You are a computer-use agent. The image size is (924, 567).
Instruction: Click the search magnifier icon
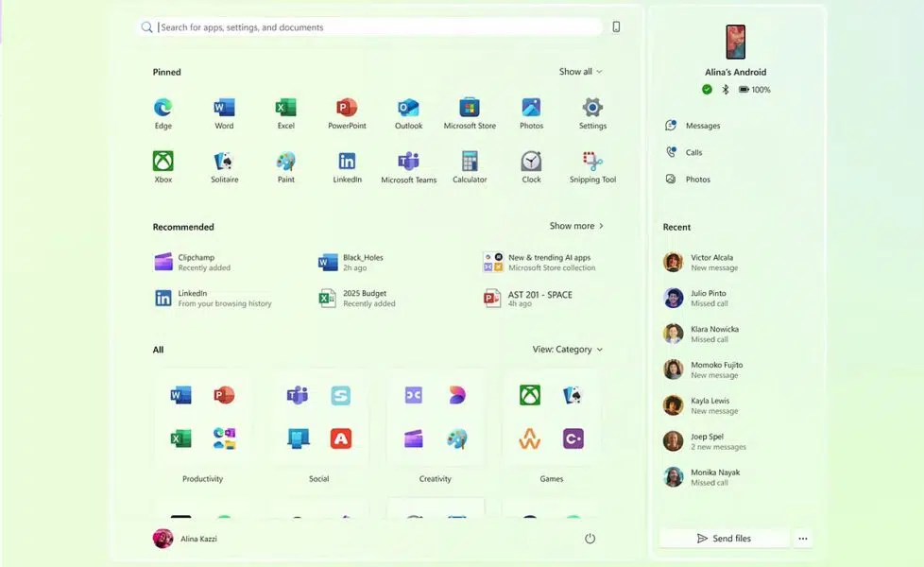click(x=146, y=27)
